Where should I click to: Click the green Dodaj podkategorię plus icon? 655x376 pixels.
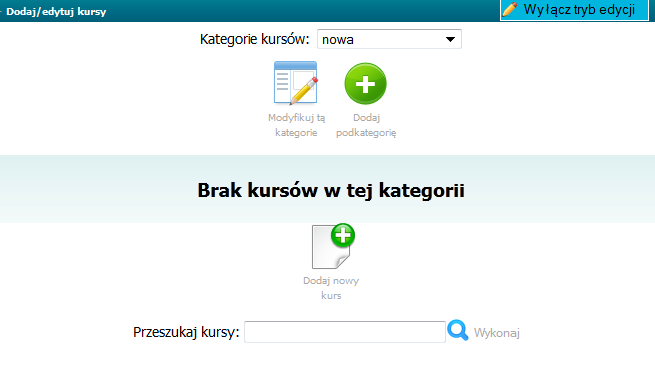[x=366, y=84]
